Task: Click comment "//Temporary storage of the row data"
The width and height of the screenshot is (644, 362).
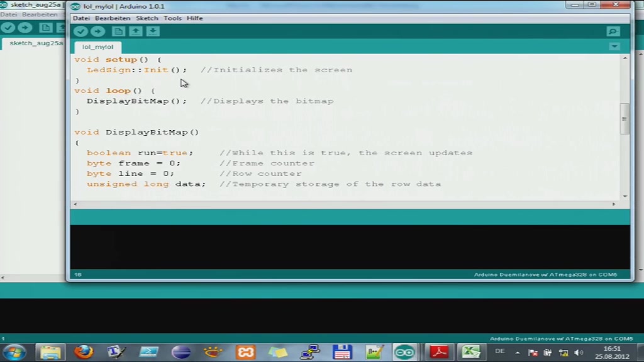Action: (330, 184)
